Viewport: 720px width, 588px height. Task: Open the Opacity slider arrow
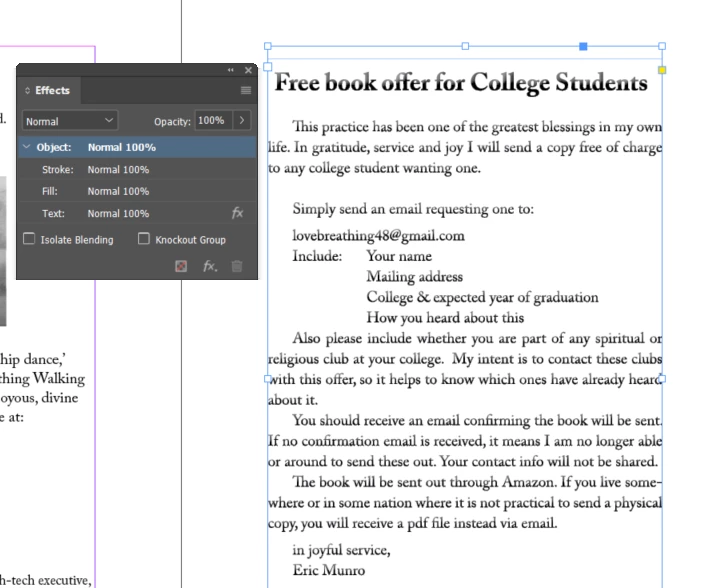click(x=242, y=121)
